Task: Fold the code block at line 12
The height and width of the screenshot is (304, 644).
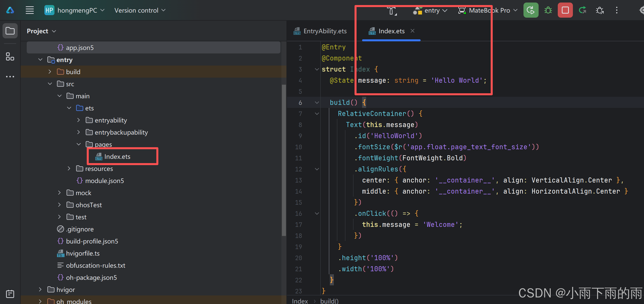Action: pyautogui.click(x=317, y=169)
